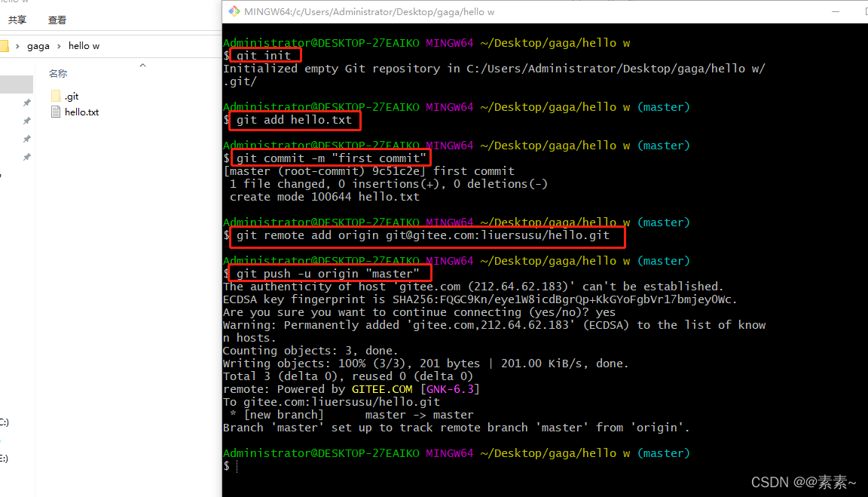Select the .git folder name

[x=72, y=97]
